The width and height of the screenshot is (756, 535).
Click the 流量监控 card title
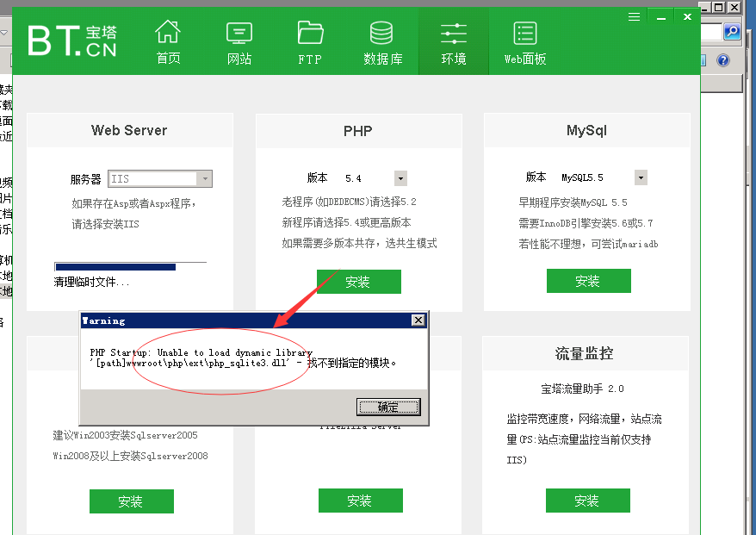[584, 353]
